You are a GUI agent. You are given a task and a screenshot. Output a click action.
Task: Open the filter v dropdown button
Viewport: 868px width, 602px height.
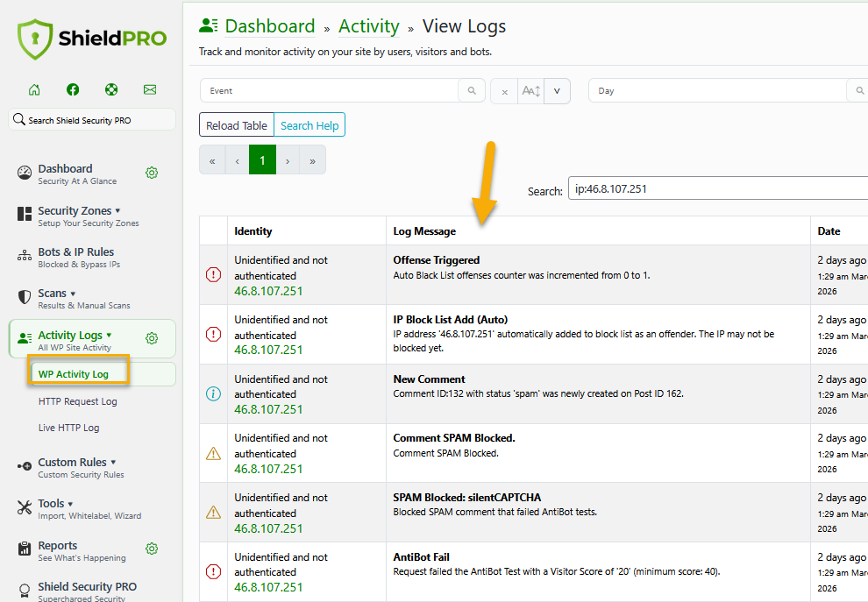click(x=557, y=91)
